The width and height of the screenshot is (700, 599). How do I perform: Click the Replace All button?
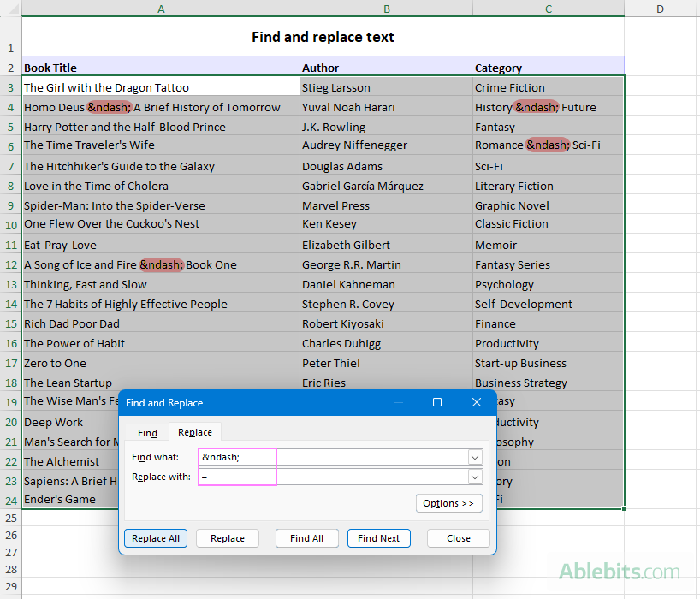coord(156,538)
